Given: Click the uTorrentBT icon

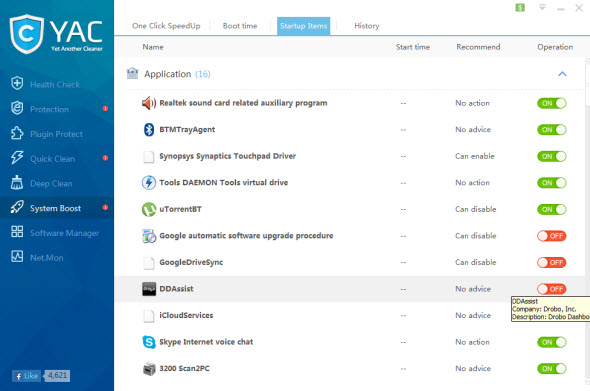Looking at the screenshot, I should coord(149,209).
